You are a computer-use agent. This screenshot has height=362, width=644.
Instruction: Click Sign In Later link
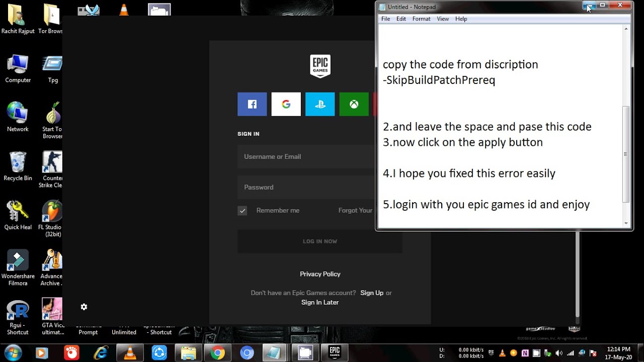pyautogui.click(x=320, y=302)
